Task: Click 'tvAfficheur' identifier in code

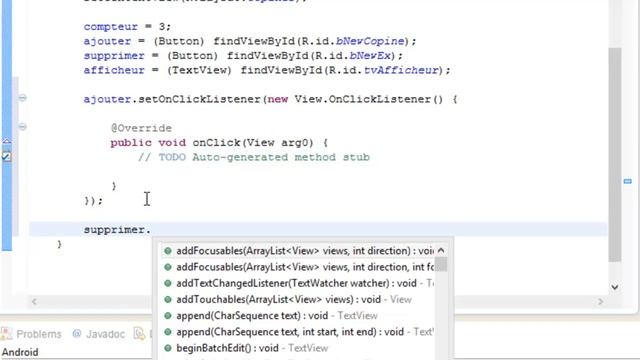Action: point(401,70)
